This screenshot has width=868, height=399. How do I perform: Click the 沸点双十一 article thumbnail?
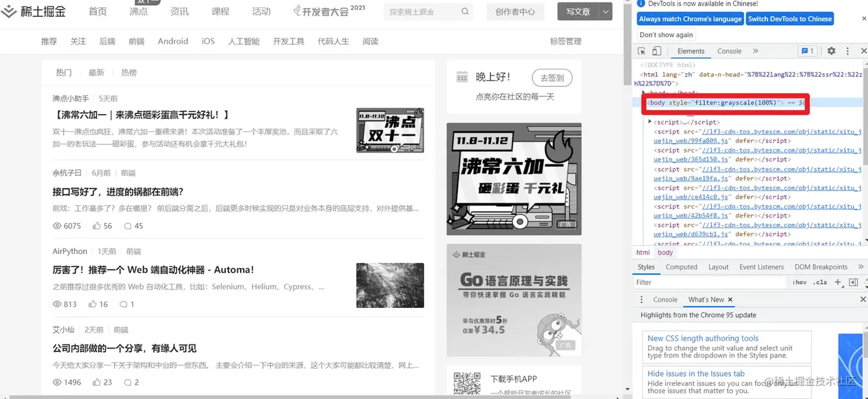pyautogui.click(x=390, y=130)
